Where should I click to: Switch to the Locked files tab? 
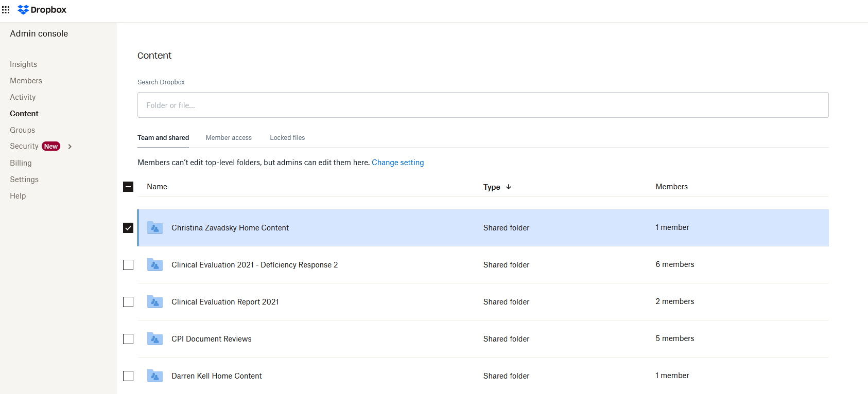(287, 138)
